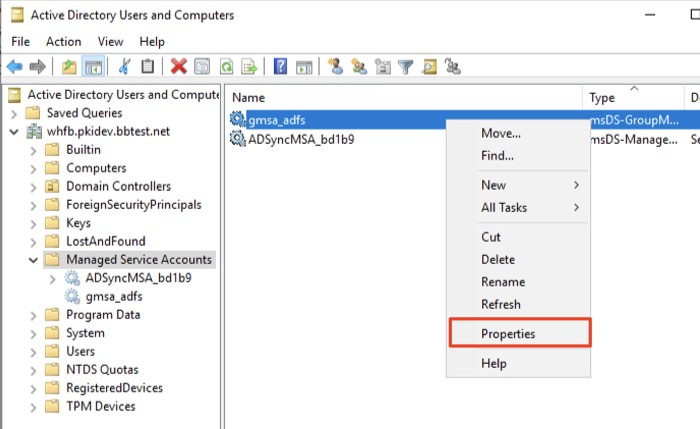Toggle the Show/Hide console tree icon
Viewport: 700px width, 429px height.
pyautogui.click(x=92, y=66)
